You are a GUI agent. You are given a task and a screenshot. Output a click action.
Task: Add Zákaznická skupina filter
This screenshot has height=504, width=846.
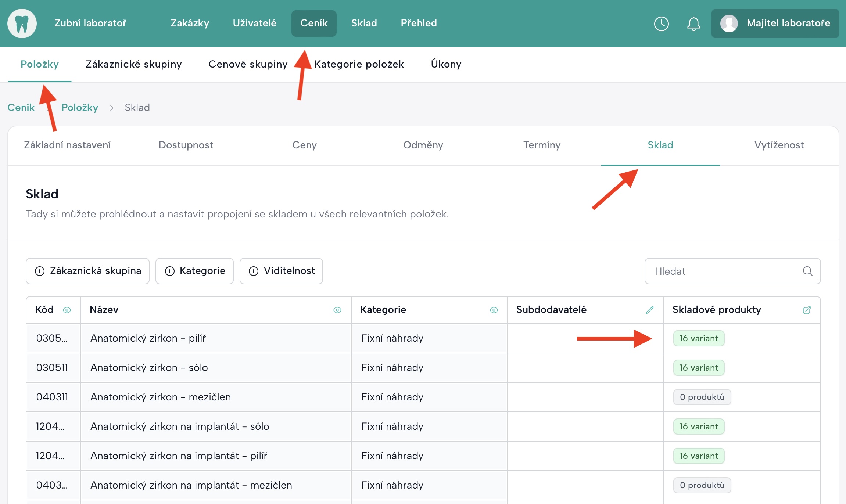tap(87, 271)
